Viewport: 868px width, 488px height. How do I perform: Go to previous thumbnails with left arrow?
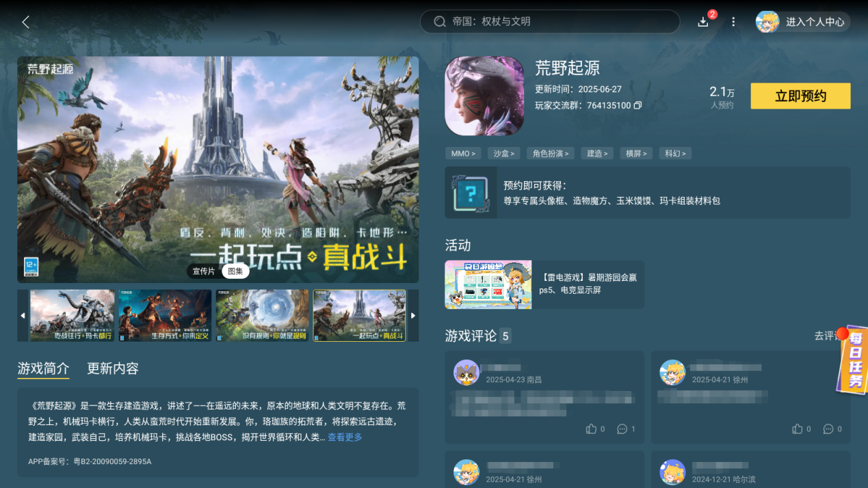click(23, 316)
